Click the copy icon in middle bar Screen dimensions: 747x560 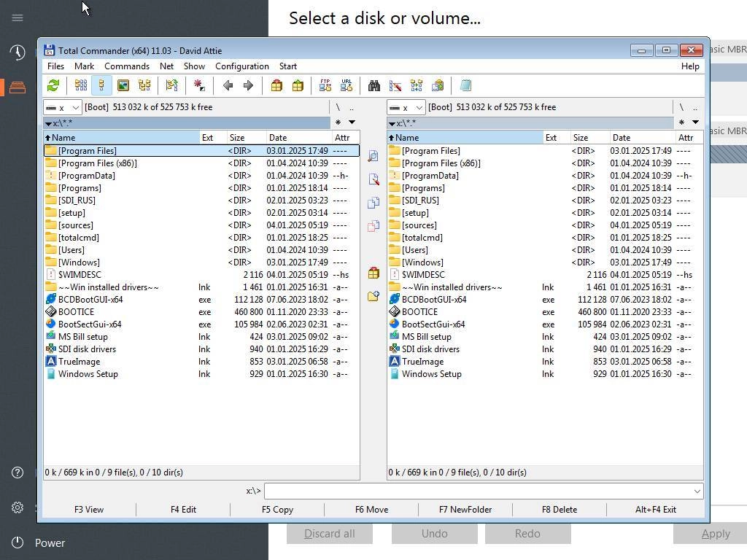373,203
